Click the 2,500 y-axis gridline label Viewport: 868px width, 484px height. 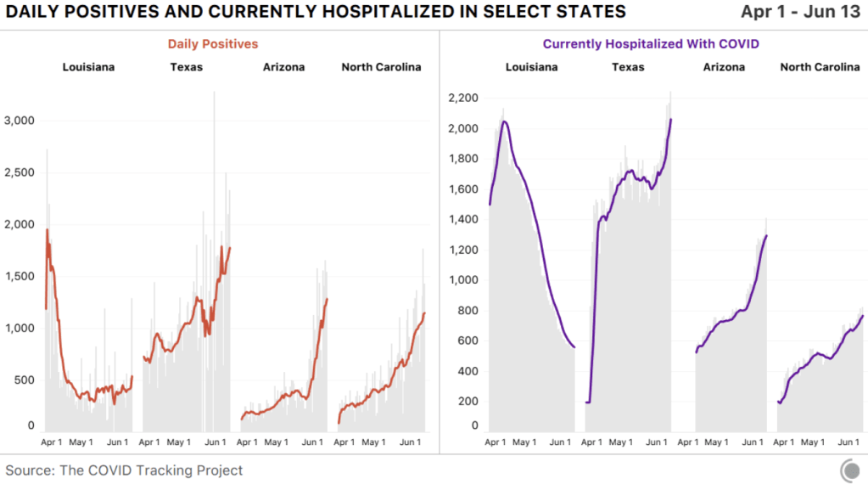(x=18, y=172)
